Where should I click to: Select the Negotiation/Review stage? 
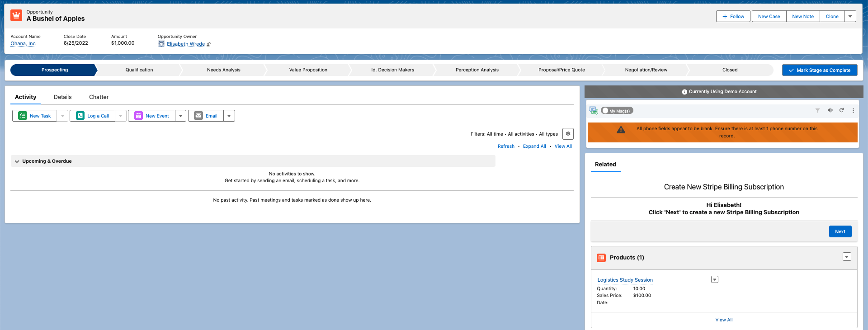coord(646,70)
